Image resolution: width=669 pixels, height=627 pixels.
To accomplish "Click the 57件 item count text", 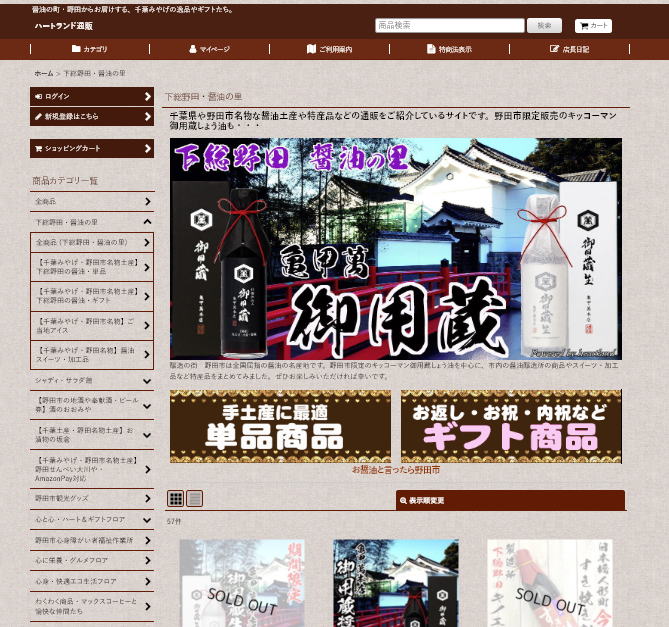I will tap(174, 522).
